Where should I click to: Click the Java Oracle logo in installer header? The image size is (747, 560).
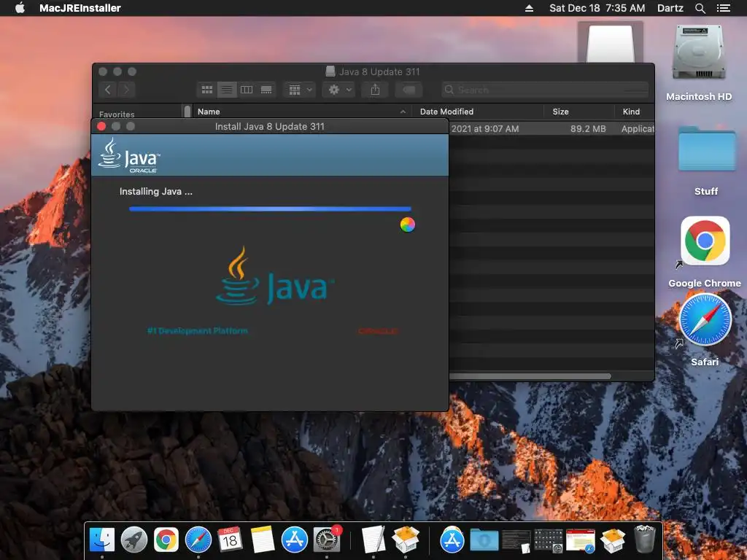pos(129,155)
